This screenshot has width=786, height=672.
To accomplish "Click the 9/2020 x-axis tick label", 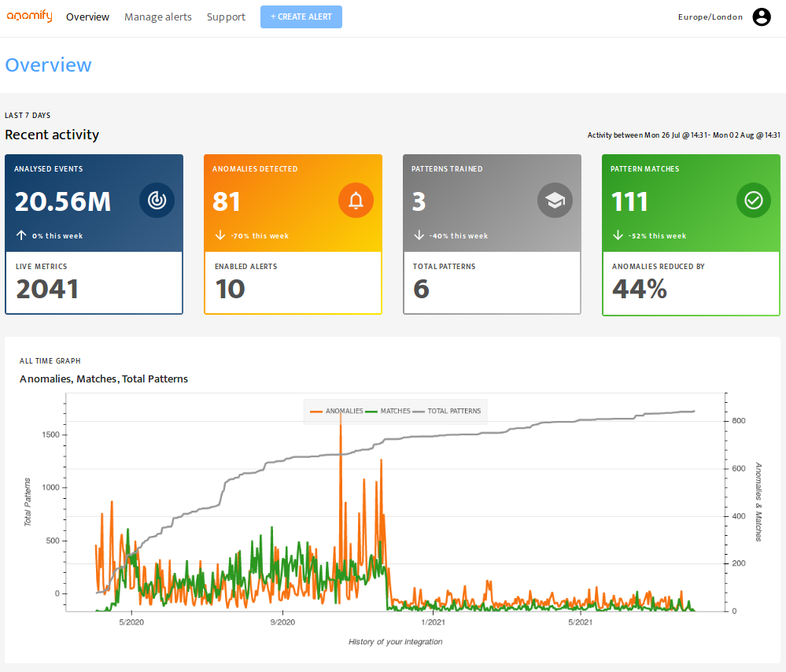I will point(282,622).
